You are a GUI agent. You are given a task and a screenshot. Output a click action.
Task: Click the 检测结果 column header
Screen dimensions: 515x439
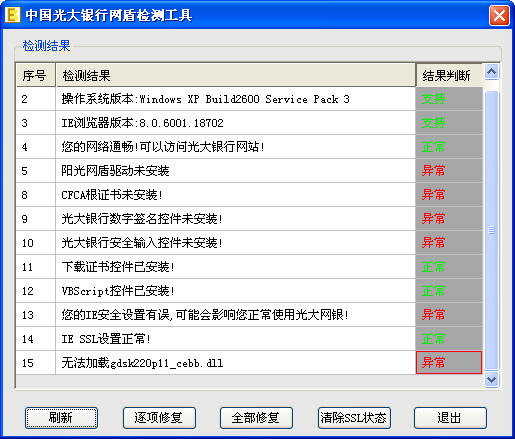[x=235, y=75]
